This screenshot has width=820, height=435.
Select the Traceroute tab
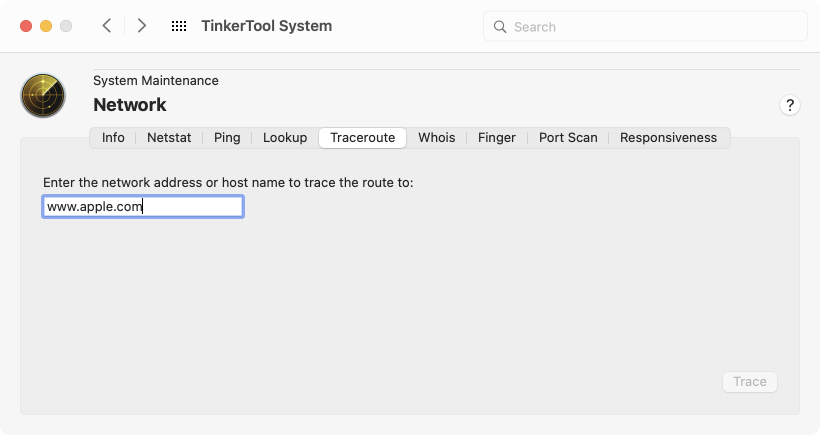(x=362, y=138)
